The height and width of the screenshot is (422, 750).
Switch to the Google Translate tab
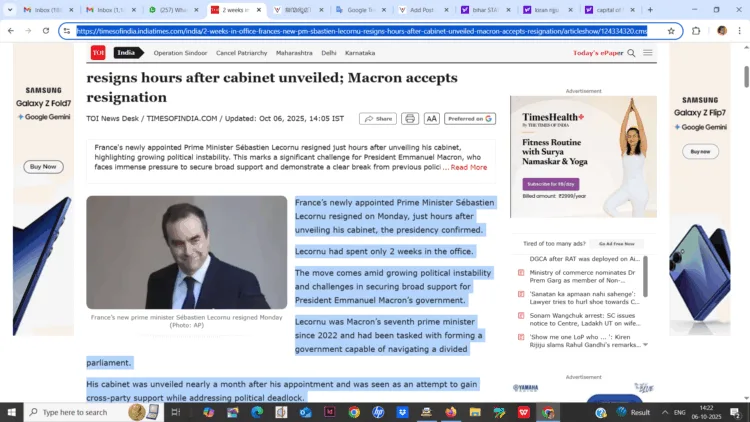click(x=361, y=10)
